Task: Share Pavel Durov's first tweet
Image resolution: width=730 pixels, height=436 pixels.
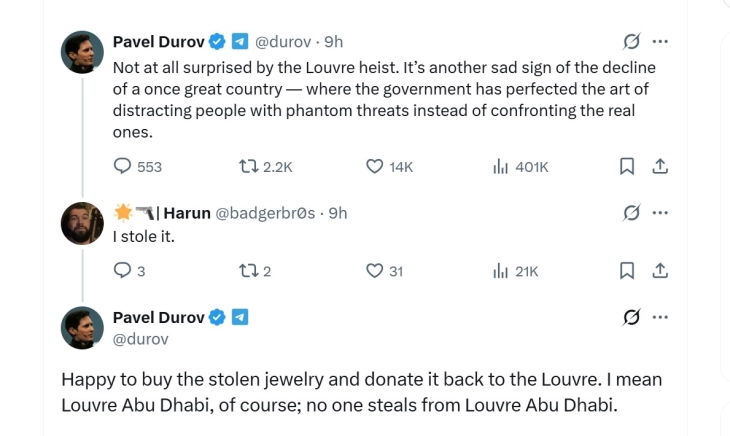Action: click(660, 167)
